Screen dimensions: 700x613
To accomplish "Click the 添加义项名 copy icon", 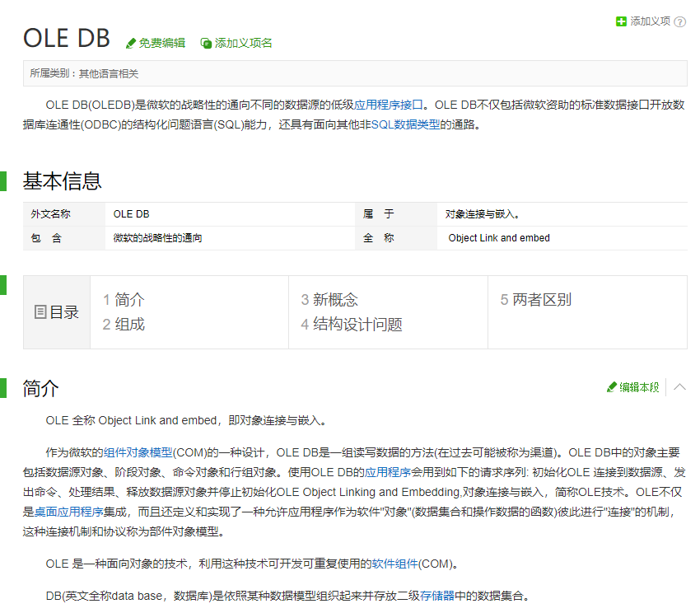I will click(206, 44).
